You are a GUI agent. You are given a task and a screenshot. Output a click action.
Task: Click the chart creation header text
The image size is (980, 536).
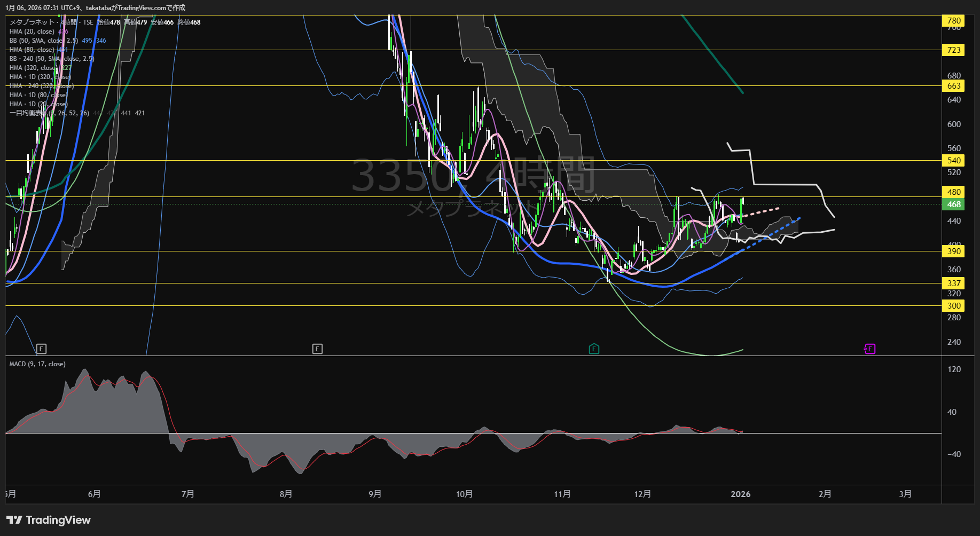click(x=95, y=8)
